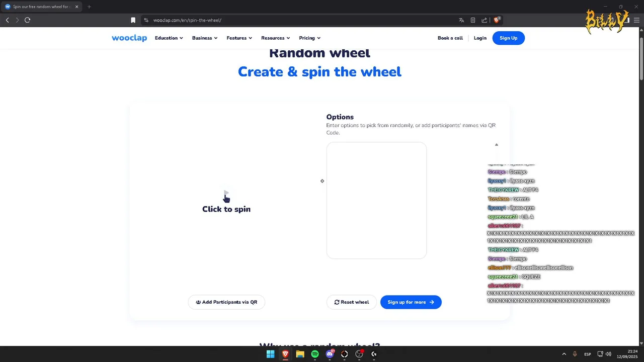
Task: Click the 'Create & spin the wheel' heading
Action: pos(319,72)
